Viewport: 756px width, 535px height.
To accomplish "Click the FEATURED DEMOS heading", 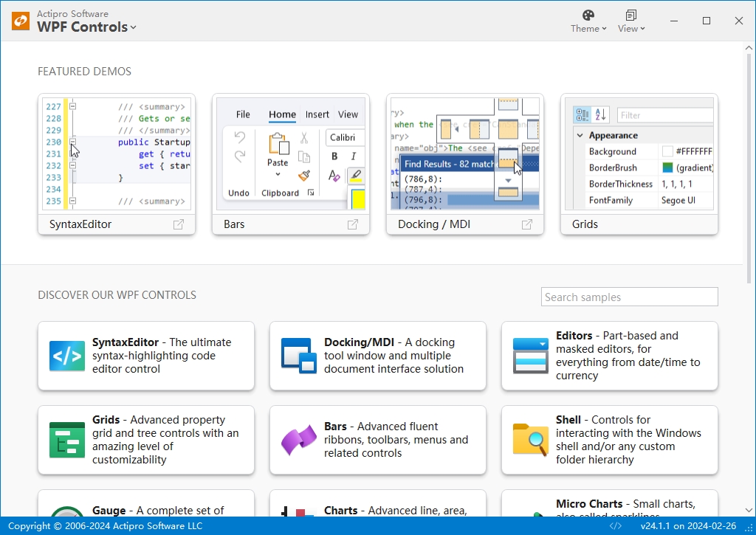I will click(x=84, y=72).
